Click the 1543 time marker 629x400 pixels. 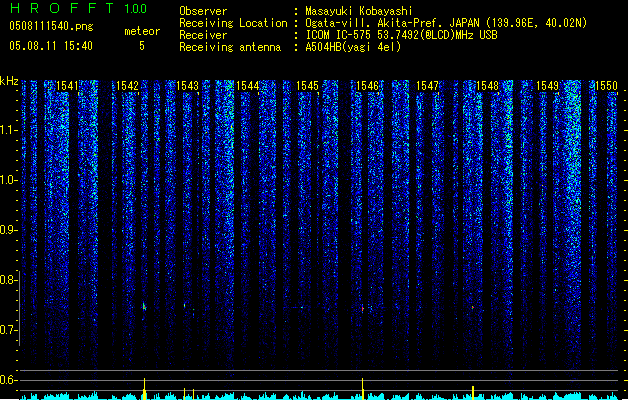(187, 86)
